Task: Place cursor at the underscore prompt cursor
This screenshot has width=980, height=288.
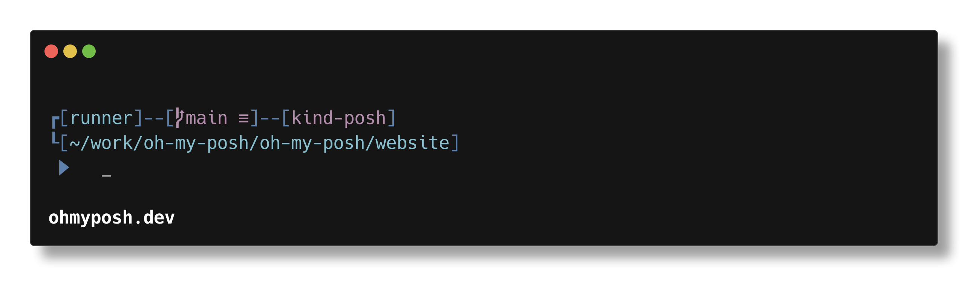Action: 107,175
